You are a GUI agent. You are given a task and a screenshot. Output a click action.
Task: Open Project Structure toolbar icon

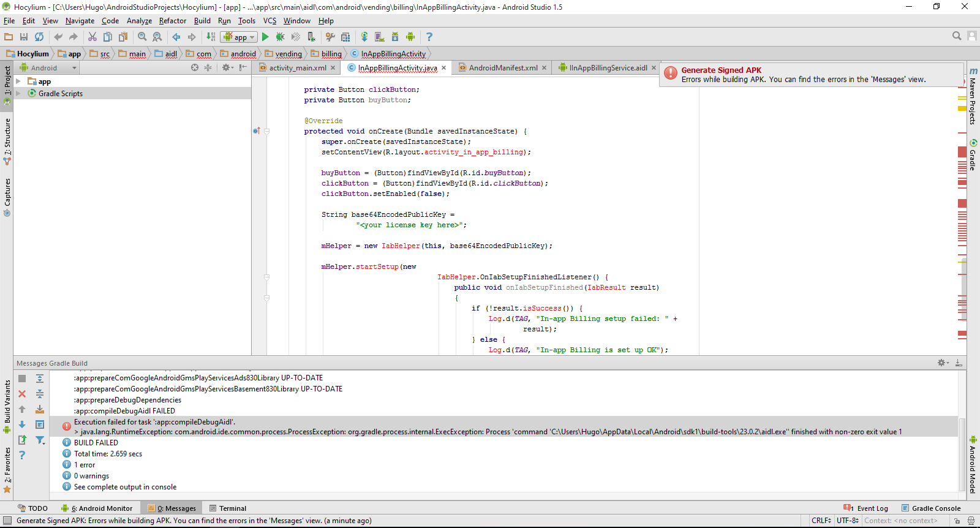coord(345,37)
